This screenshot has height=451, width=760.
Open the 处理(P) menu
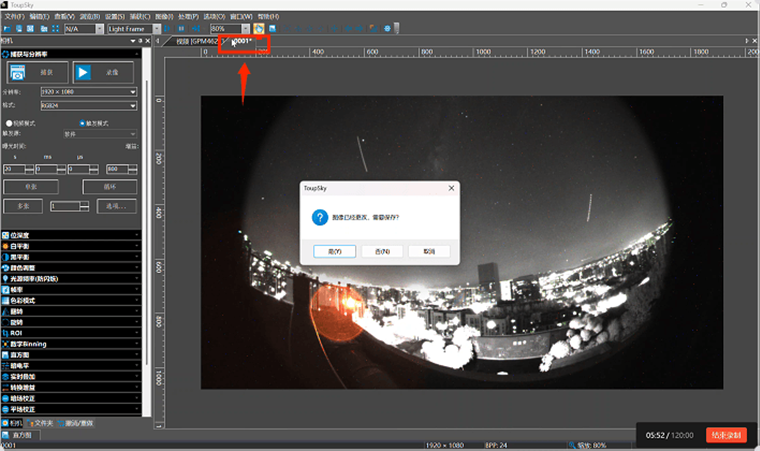(187, 17)
